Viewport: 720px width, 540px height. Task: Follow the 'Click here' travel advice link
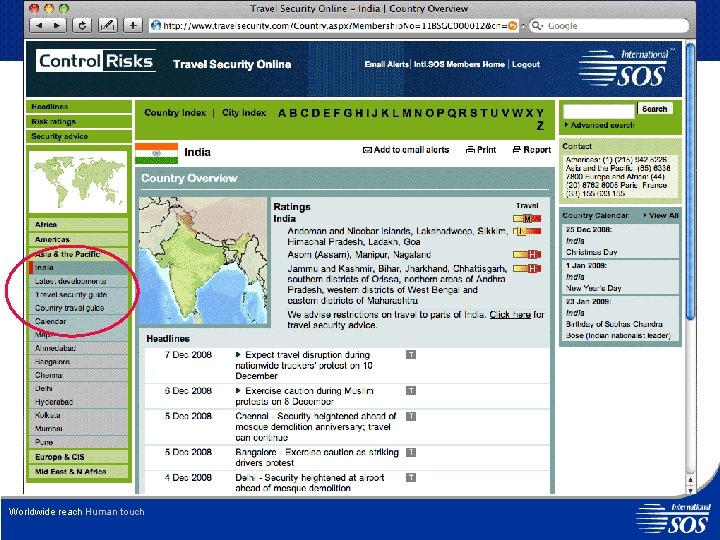[x=510, y=315]
